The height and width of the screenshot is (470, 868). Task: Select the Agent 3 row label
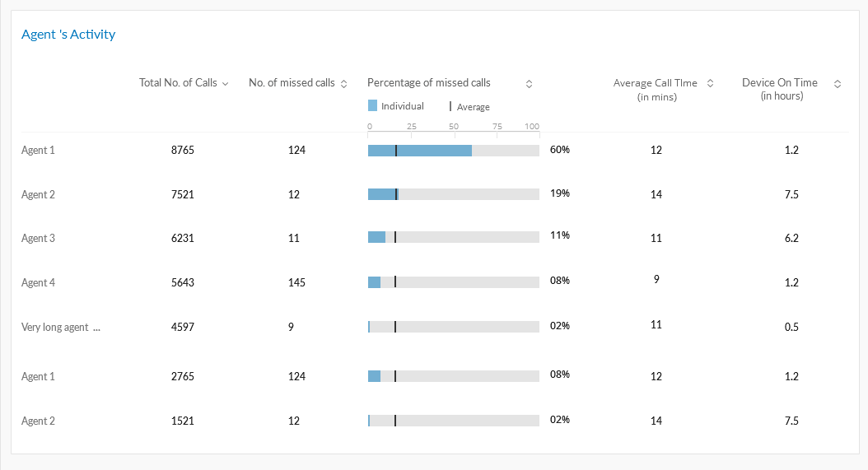38,239
